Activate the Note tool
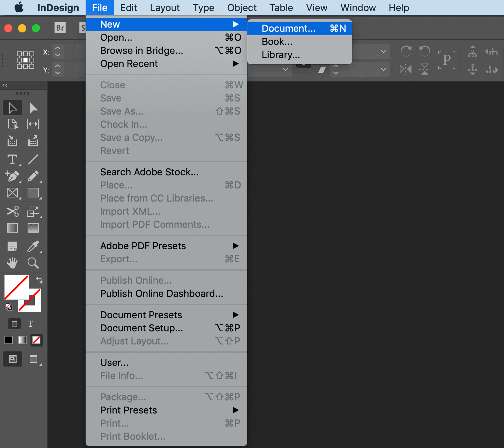 tap(12, 246)
